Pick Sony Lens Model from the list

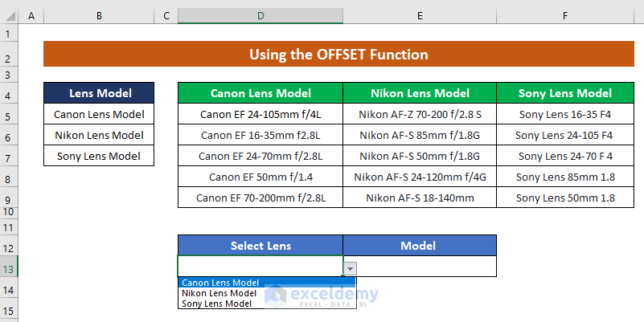pos(218,304)
